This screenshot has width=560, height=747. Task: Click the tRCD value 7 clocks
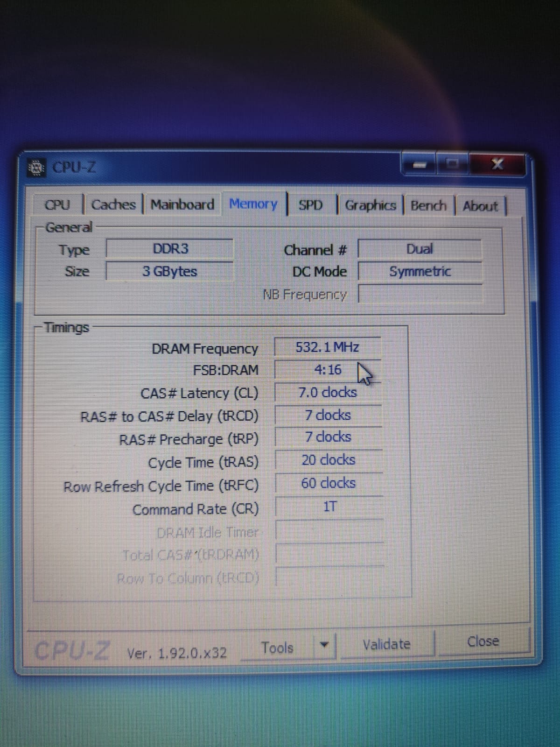[x=329, y=415]
